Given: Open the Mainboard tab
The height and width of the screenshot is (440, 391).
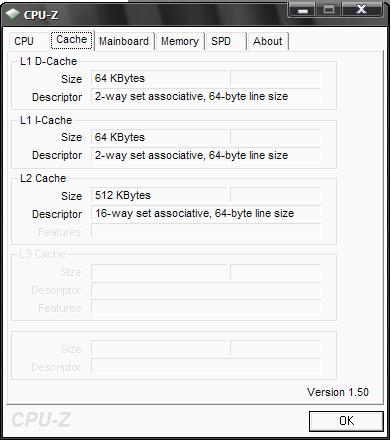Looking at the screenshot, I should tap(124, 41).
